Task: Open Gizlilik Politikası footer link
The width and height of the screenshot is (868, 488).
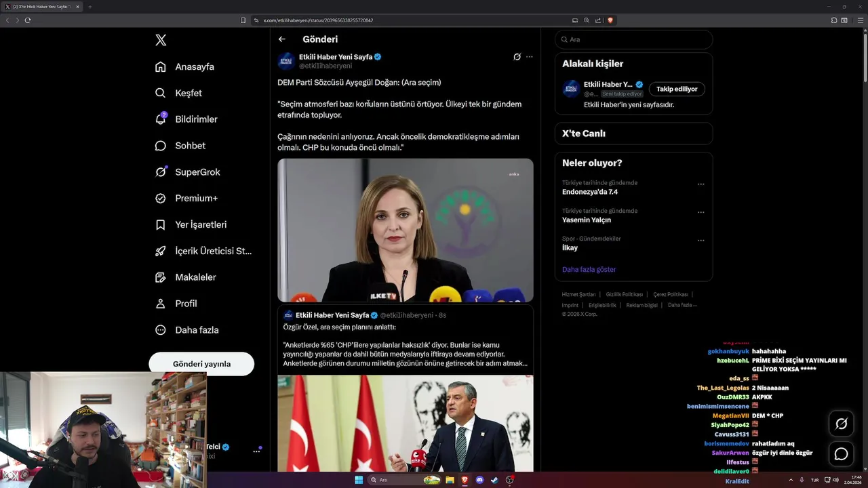Action: [x=625, y=294]
